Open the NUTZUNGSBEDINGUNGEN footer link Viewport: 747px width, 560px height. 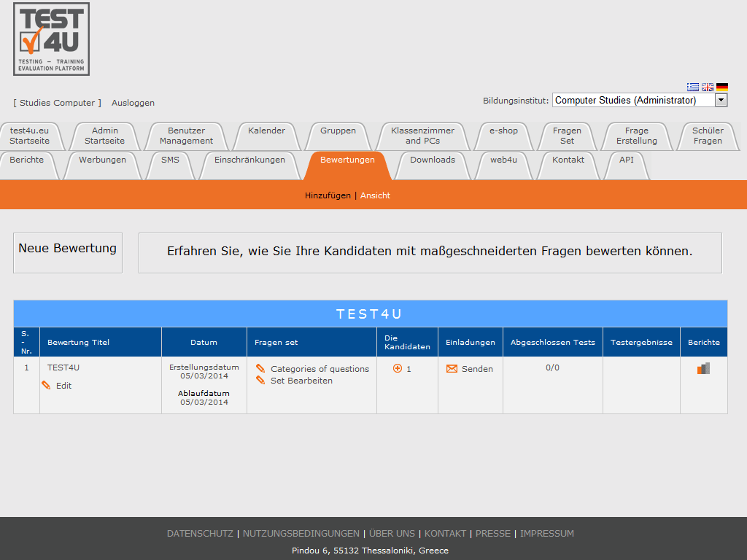301,533
